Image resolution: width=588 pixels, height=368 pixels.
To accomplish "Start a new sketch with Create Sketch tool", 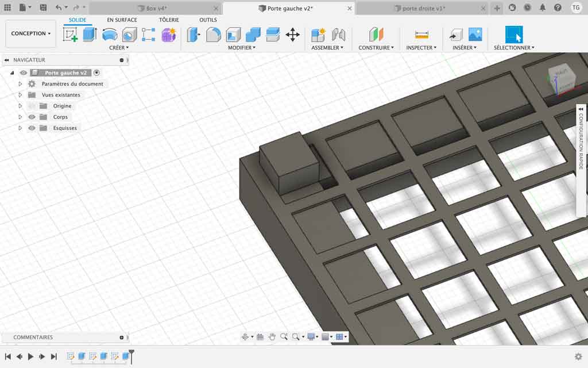I will tap(70, 35).
